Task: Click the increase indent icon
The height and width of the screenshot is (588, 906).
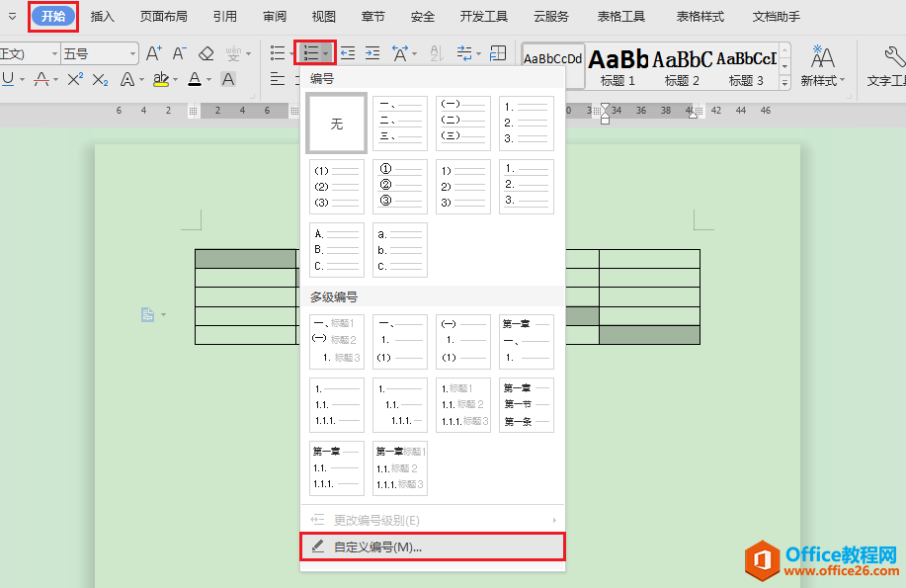Action: tap(372, 53)
